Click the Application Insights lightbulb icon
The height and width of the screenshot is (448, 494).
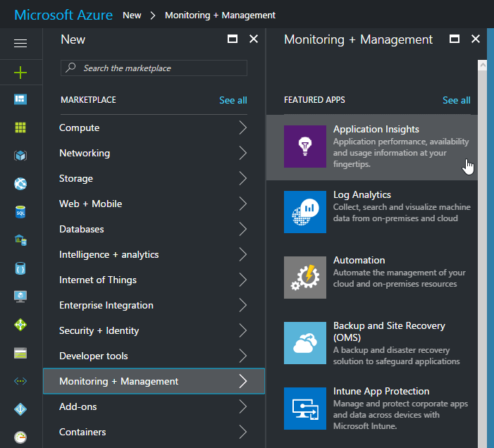pyautogui.click(x=305, y=147)
